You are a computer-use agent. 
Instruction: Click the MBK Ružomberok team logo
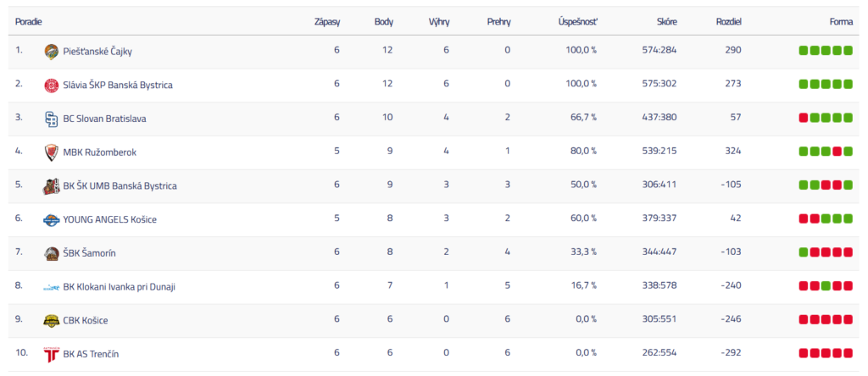(x=51, y=152)
